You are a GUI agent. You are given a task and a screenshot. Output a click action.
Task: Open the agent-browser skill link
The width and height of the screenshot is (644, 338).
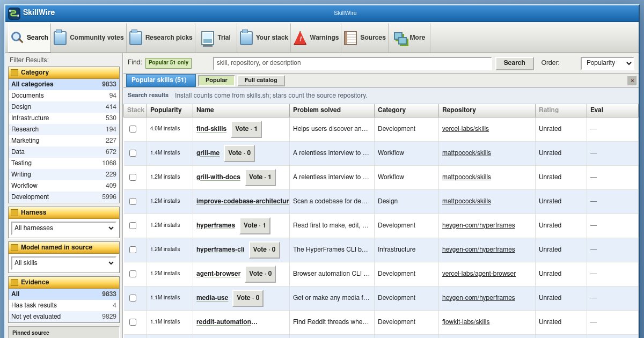[218, 274]
